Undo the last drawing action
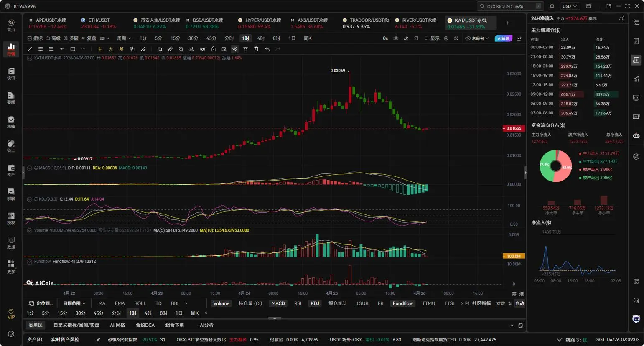Image resolution: width=644 pixels, height=346 pixels. pyautogui.click(x=267, y=49)
